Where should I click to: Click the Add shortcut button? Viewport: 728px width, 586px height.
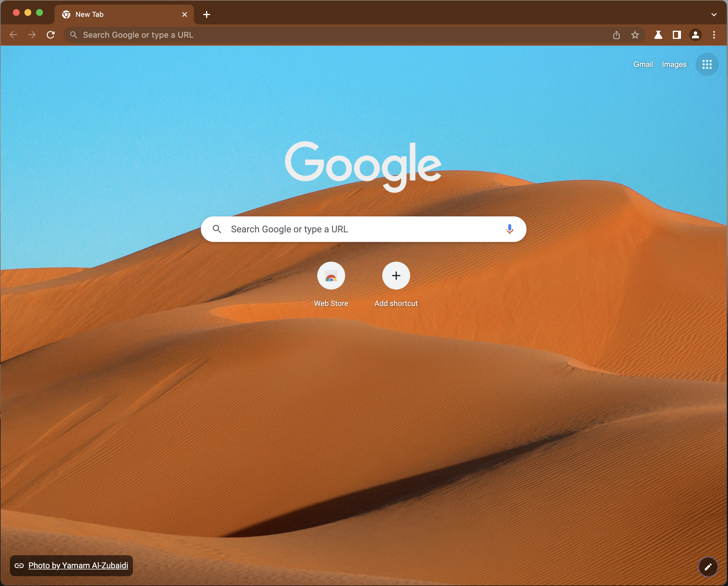[x=396, y=276]
